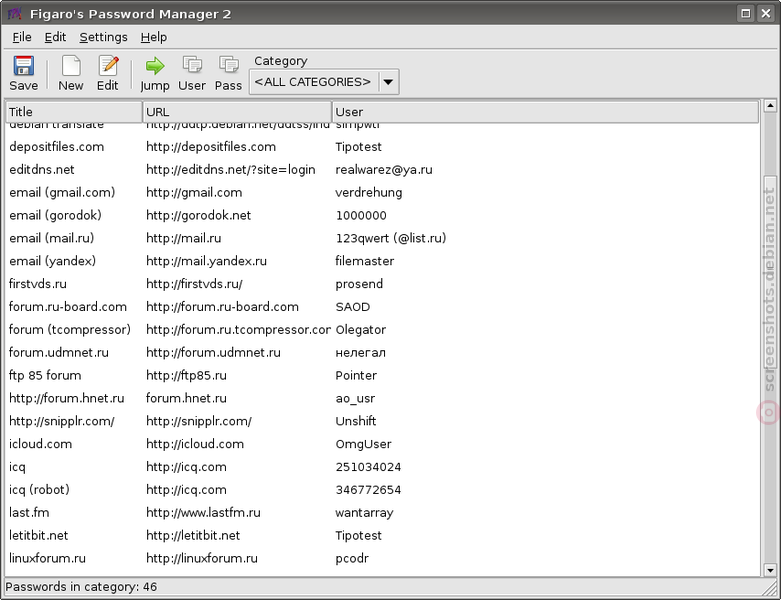This screenshot has width=781, height=600.
Task: Create a new password entry via New icon
Action: pos(71,66)
